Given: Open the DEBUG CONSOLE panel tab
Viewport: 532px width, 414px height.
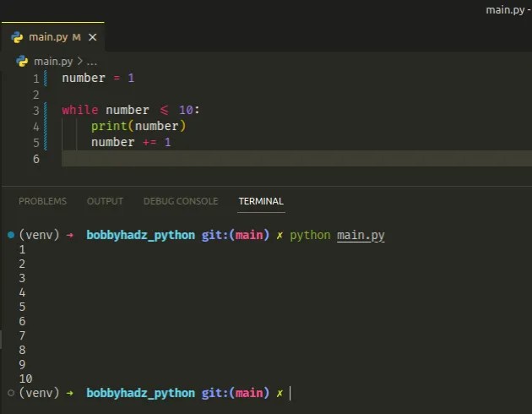Looking at the screenshot, I should [181, 201].
